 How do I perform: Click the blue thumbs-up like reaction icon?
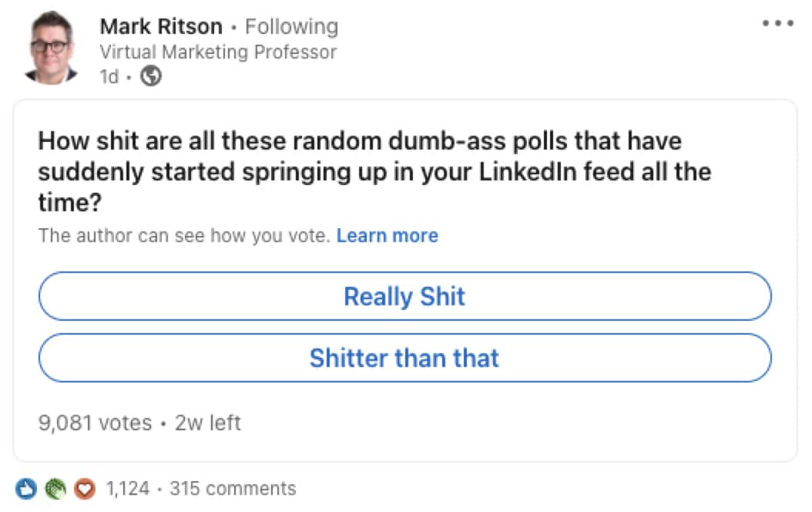[26, 489]
